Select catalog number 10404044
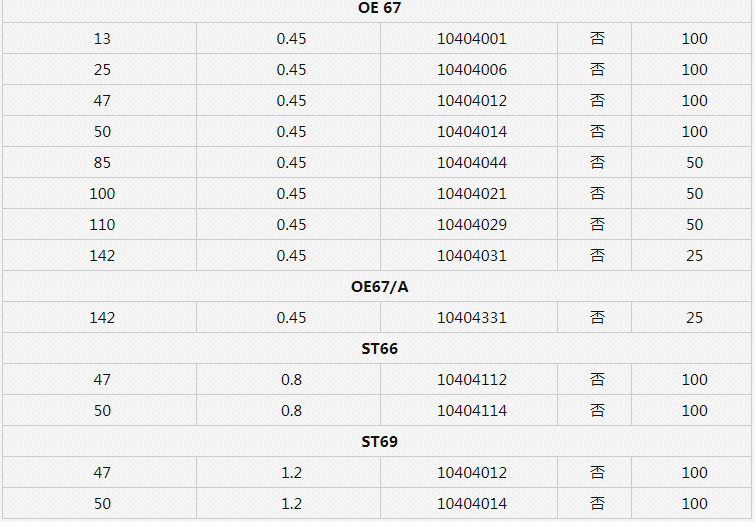The width and height of the screenshot is (755, 522). 472,162
